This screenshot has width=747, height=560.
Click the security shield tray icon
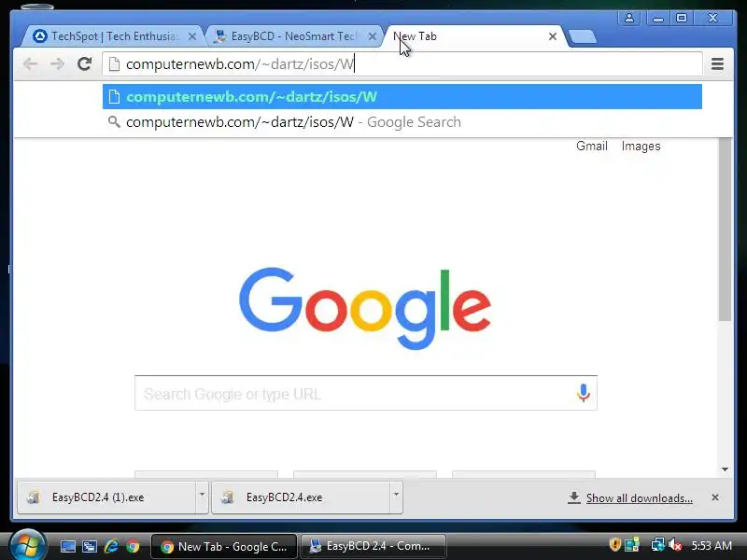click(615, 544)
